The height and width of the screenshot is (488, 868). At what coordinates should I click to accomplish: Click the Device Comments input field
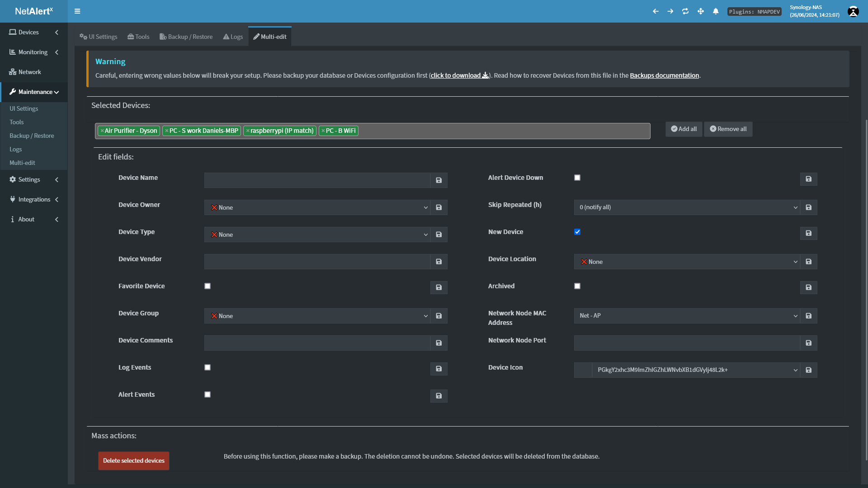317,343
